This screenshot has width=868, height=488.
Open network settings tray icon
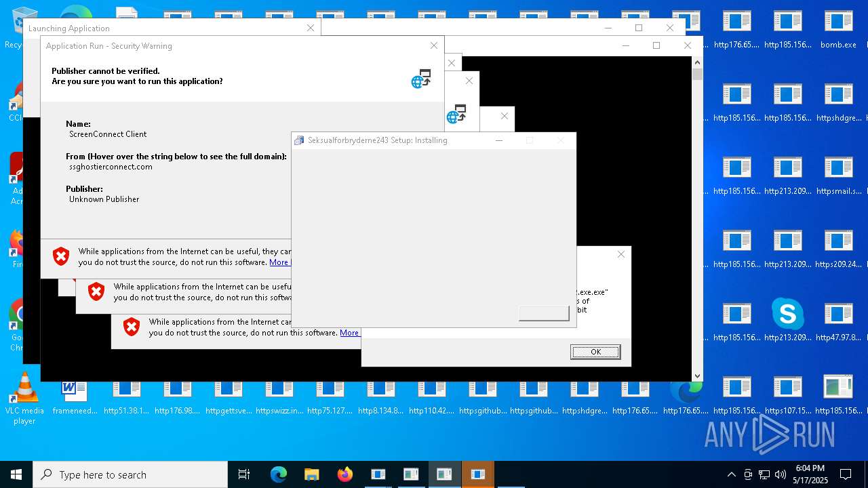pos(764,474)
